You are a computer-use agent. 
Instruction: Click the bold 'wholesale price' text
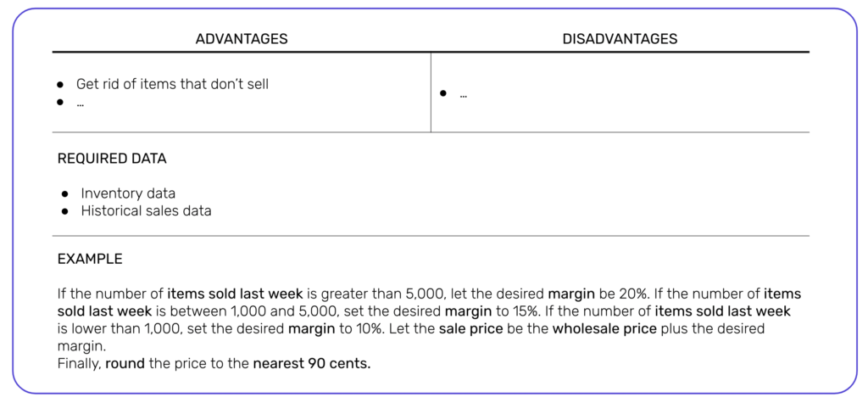[x=604, y=328]
